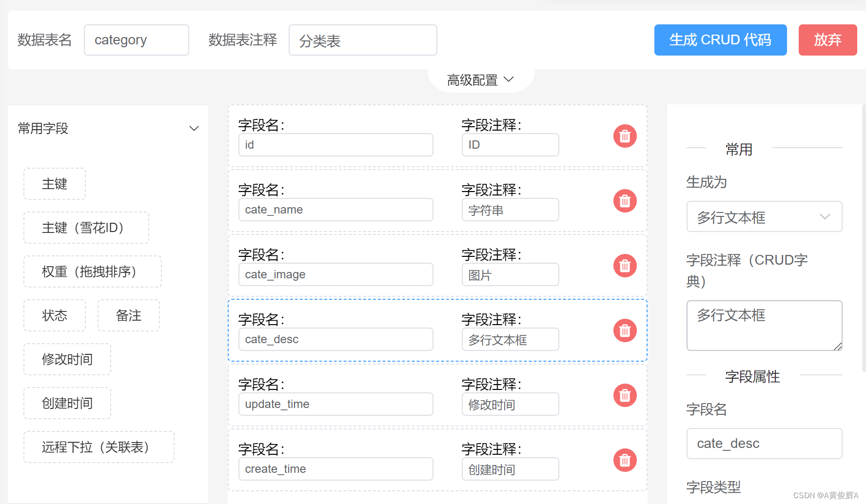Edit the 字符串 field comment input

tap(511, 210)
